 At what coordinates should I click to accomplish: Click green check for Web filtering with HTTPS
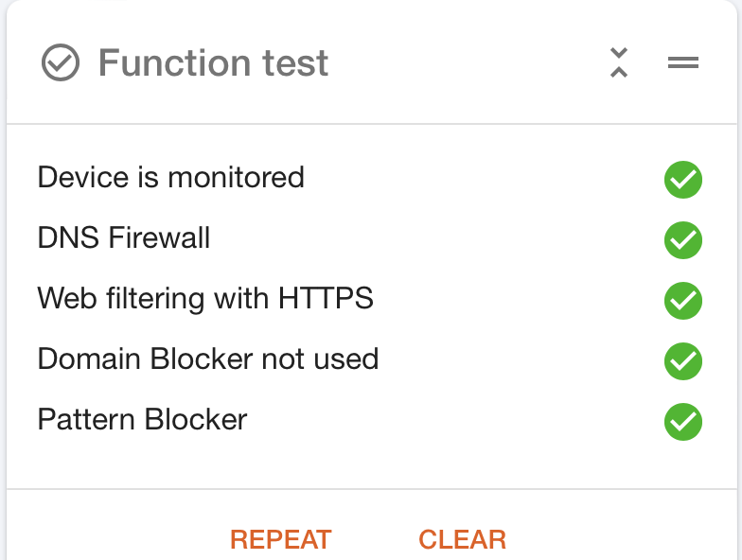[683, 301]
